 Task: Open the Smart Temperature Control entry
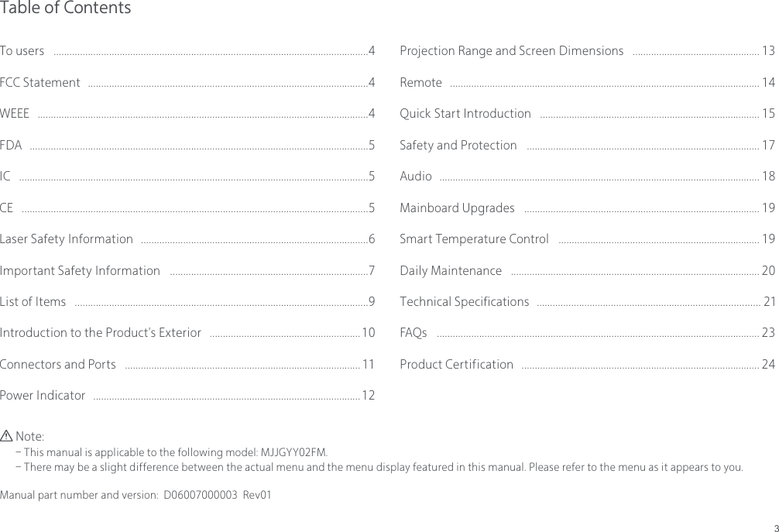[x=475, y=239]
